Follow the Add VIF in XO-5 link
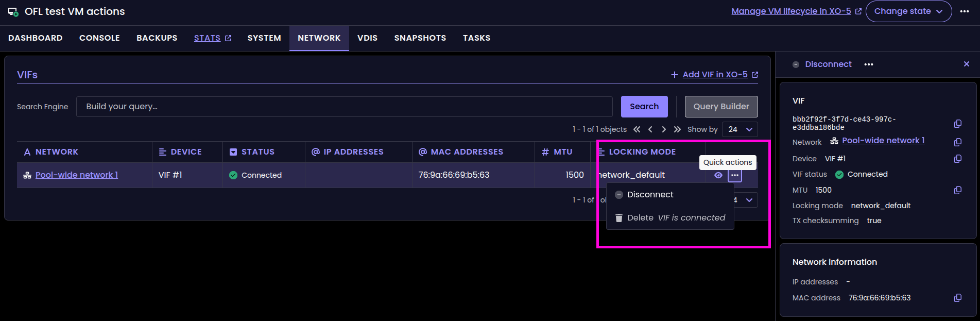 tap(715, 75)
